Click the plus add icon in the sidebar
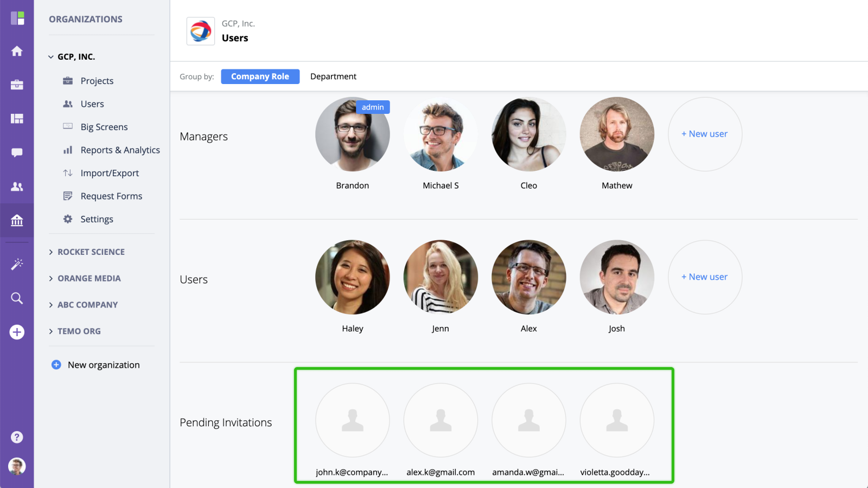Viewport: 868px width, 488px height. (x=17, y=332)
